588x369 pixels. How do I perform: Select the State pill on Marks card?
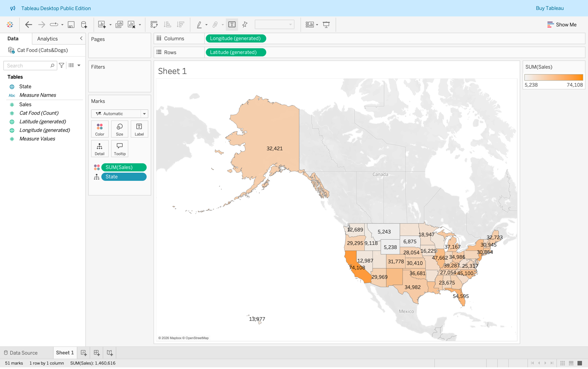pyautogui.click(x=124, y=177)
